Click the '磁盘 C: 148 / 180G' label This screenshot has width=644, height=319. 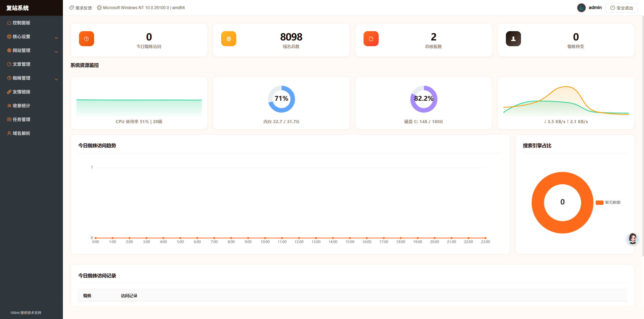(424, 122)
